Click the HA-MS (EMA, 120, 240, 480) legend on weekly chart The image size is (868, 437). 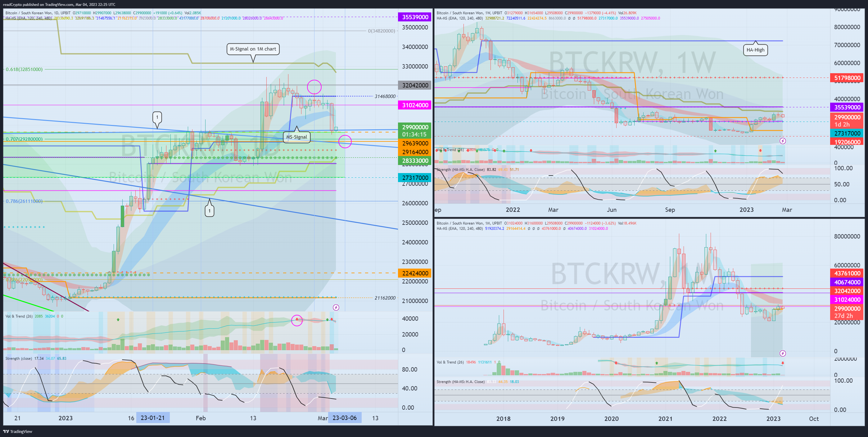459,18
